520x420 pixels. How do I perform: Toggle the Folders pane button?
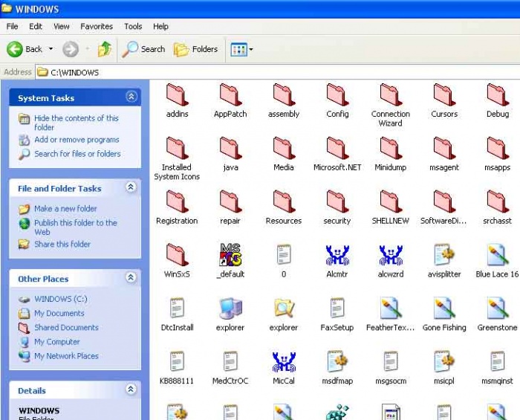195,49
